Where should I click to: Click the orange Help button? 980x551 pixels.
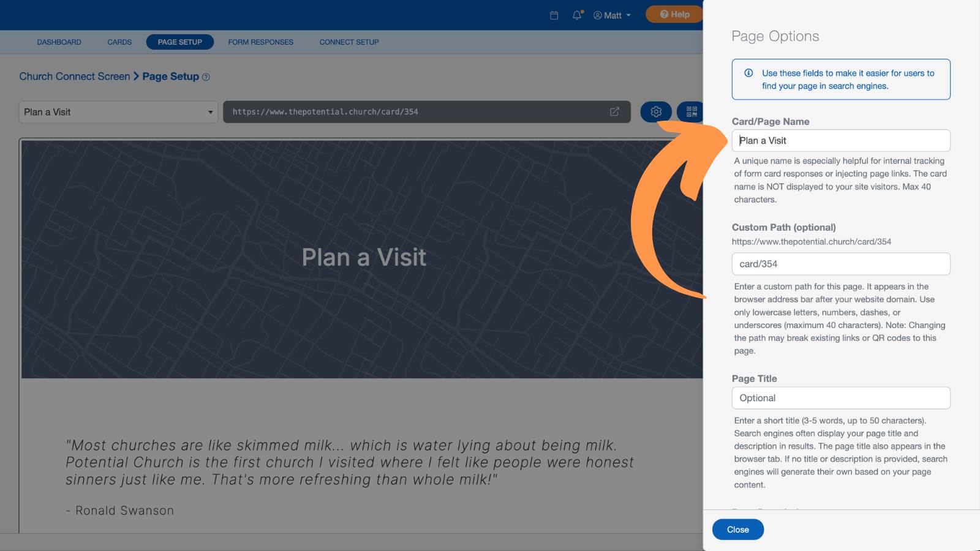tap(674, 14)
